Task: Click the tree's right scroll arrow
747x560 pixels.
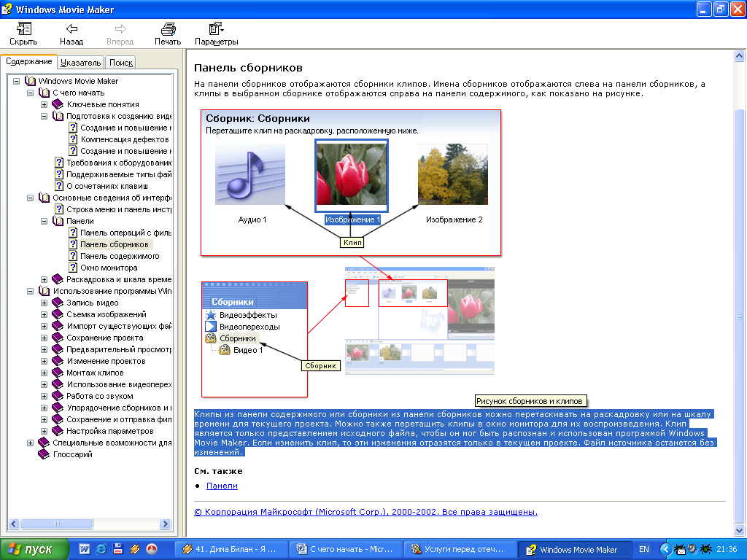Action: click(166, 524)
